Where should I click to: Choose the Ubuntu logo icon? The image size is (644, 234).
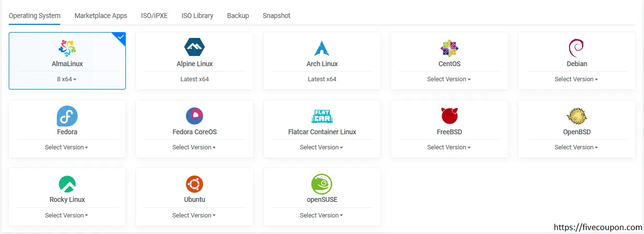195,184
